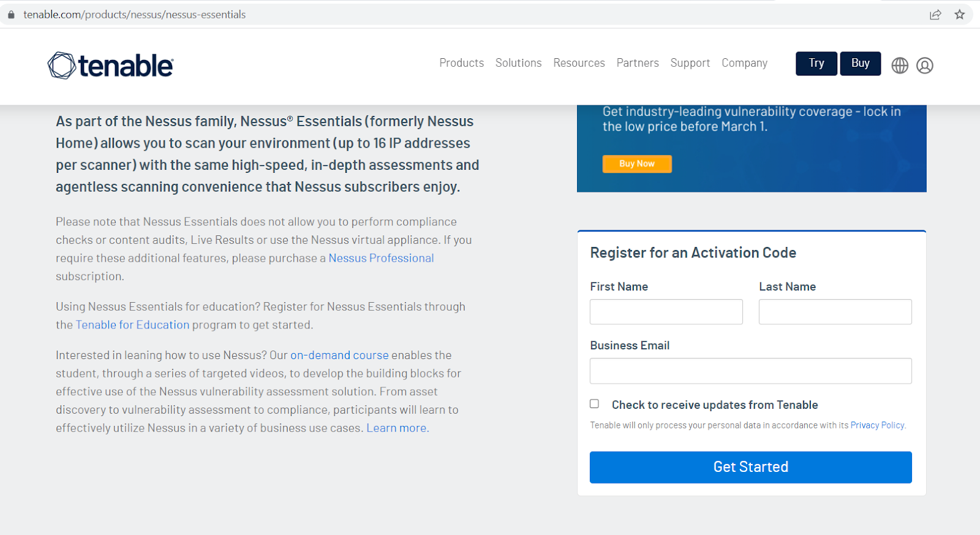View site security lock icon

tap(11, 15)
